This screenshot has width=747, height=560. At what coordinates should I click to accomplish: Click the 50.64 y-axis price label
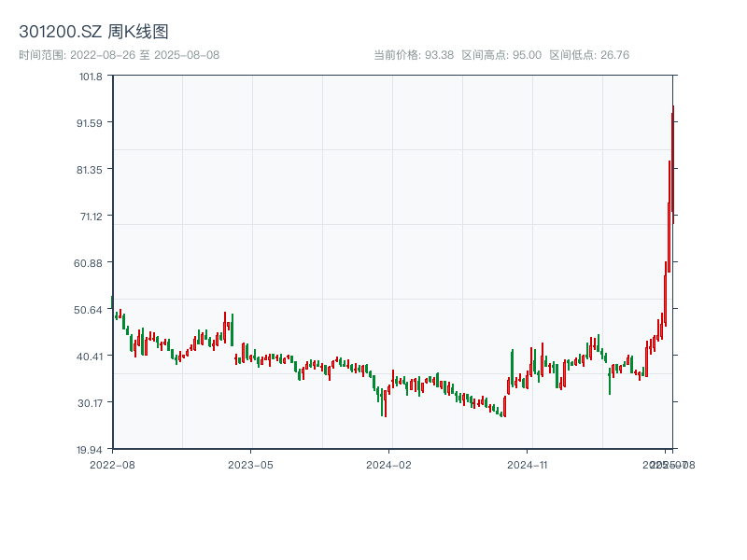coord(90,310)
